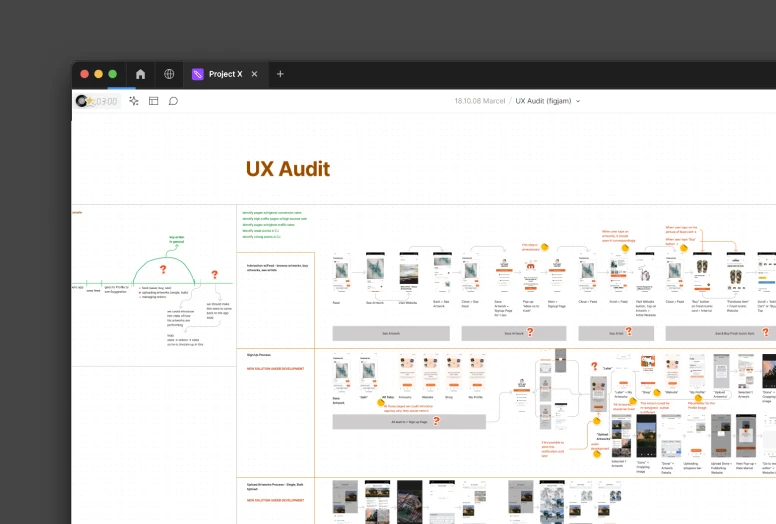This screenshot has height=524, width=776.
Task: Select the gray See Artwork bar
Action: coord(391,333)
